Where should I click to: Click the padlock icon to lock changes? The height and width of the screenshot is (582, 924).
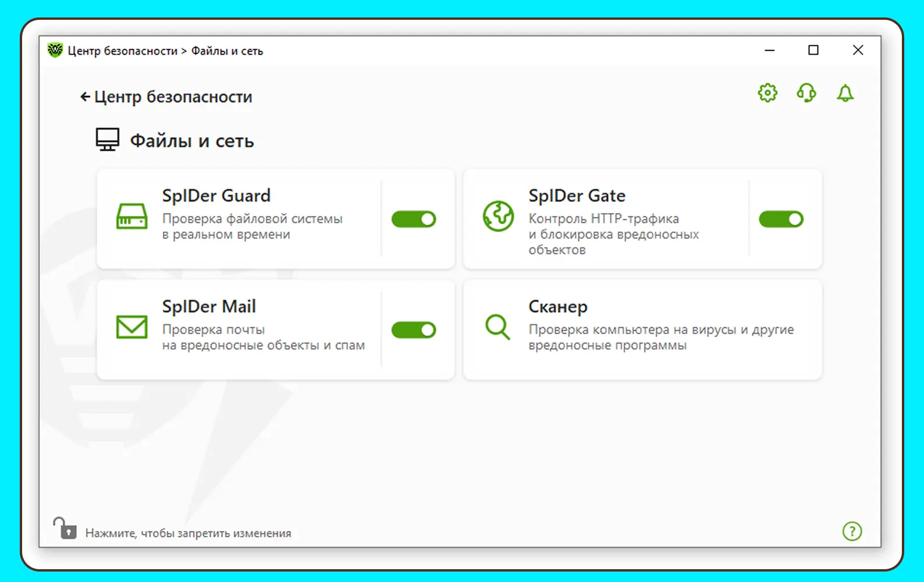tap(65, 528)
